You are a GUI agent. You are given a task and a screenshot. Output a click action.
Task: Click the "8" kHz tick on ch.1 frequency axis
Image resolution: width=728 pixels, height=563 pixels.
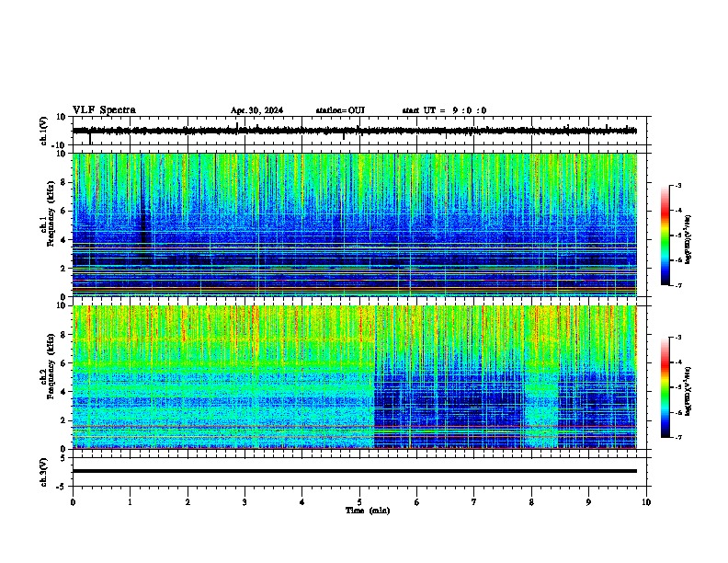coord(63,182)
